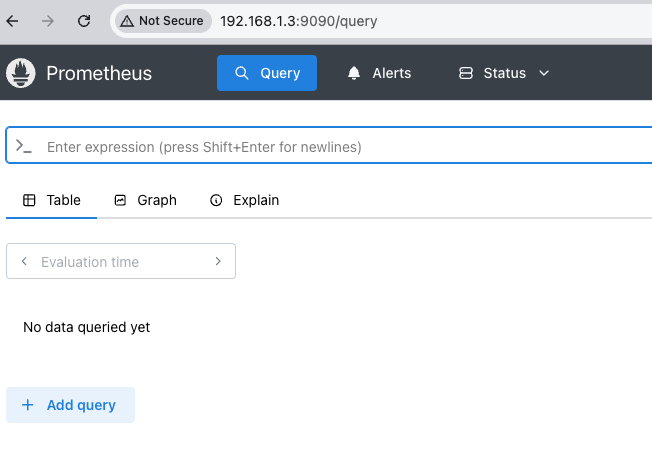Open Alerts with the bell icon

click(x=354, y=73)
